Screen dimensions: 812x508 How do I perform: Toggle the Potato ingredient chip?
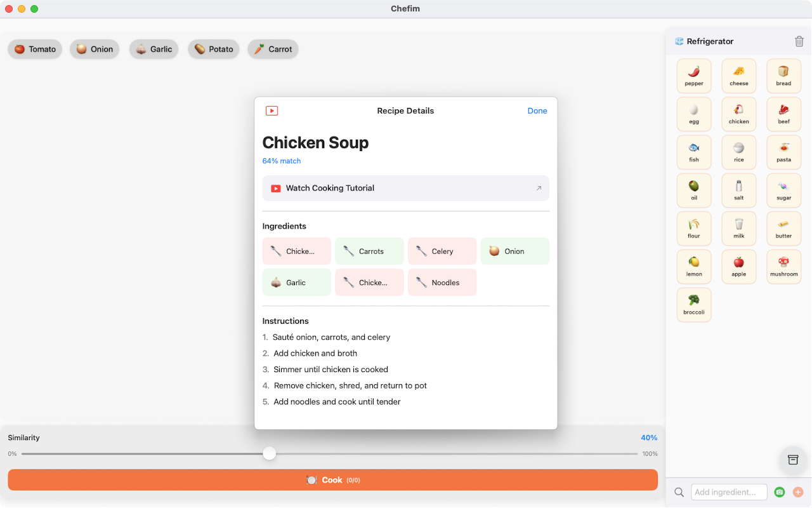(213, 49)
